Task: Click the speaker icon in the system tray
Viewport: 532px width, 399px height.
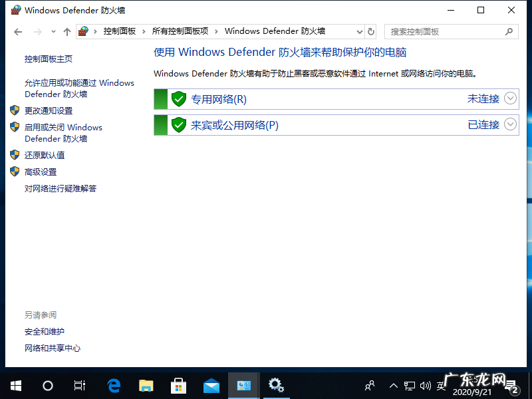Action: (x=426, y=386)
